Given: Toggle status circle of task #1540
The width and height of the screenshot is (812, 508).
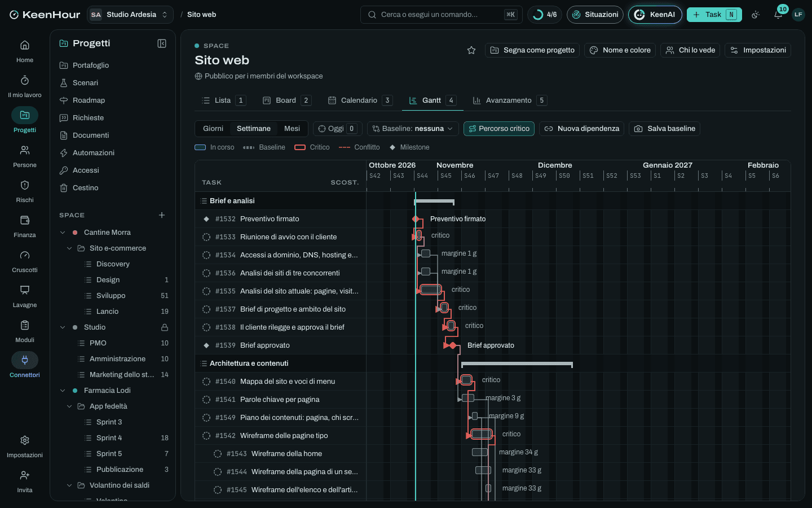Looking at the screenshot, I should pos(206,382).
